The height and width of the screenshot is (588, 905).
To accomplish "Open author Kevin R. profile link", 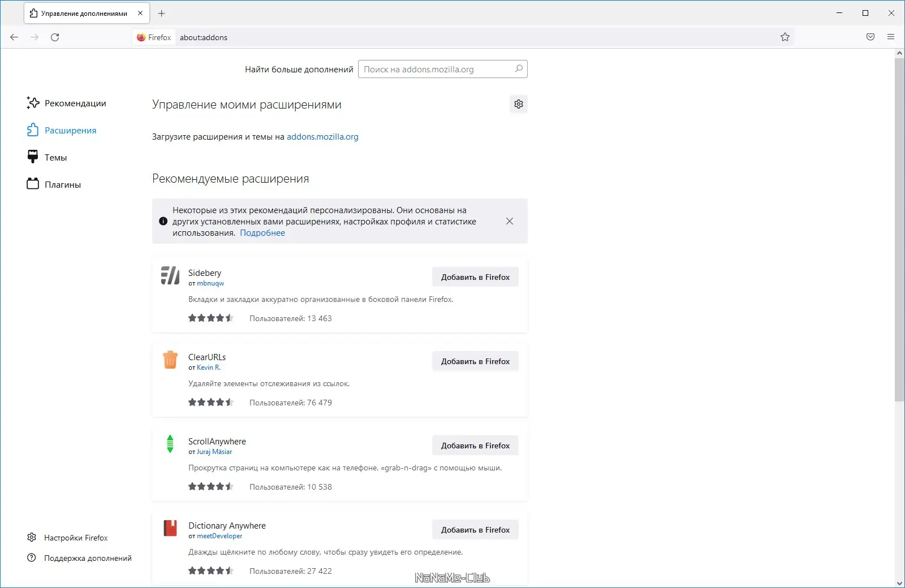I will [x=209, y=367].
